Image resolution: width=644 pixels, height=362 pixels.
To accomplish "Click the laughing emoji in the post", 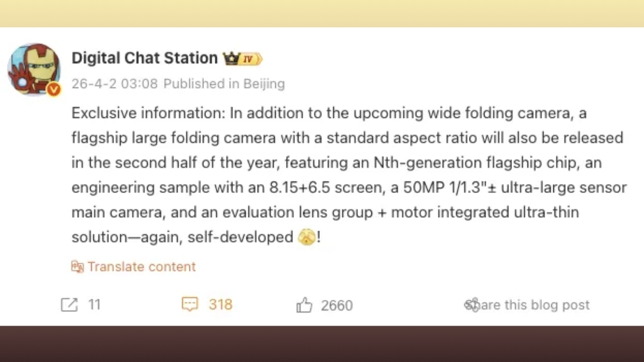I will click(306, 237).
